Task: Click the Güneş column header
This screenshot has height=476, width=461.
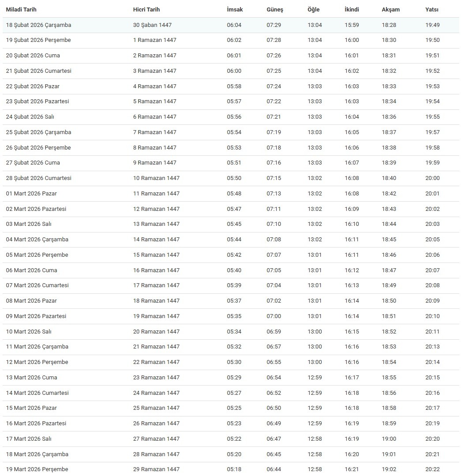Action: coord(275,9)
